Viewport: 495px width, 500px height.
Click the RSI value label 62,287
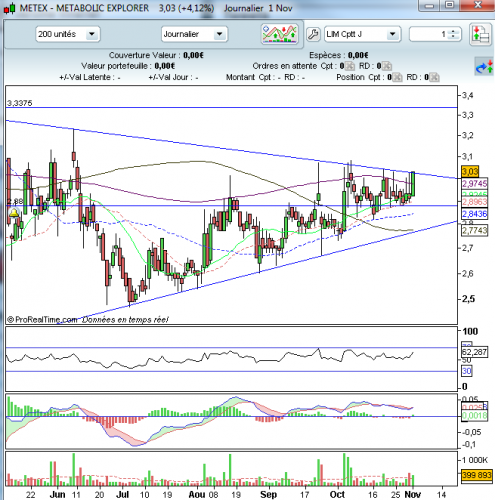click(475, 352)
